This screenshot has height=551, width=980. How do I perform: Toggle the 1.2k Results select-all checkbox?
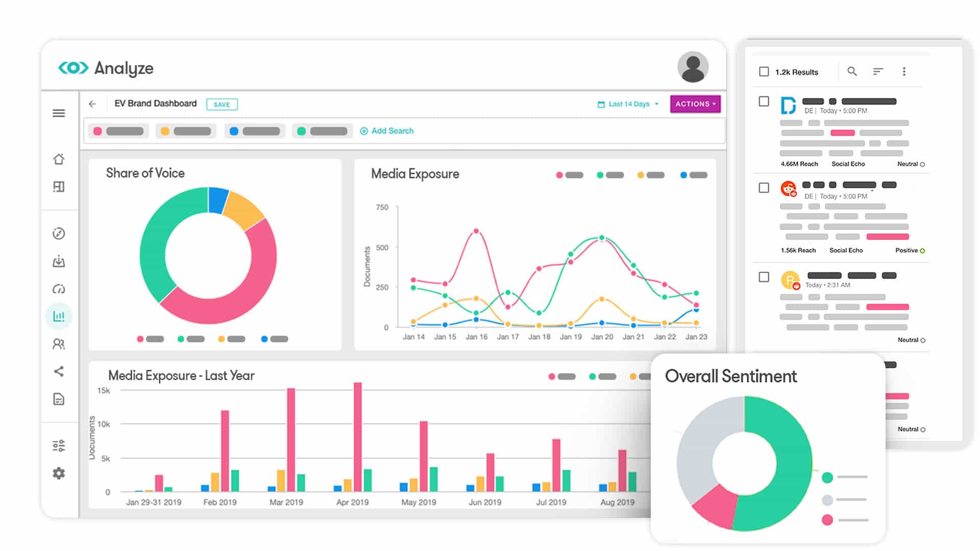764,71
